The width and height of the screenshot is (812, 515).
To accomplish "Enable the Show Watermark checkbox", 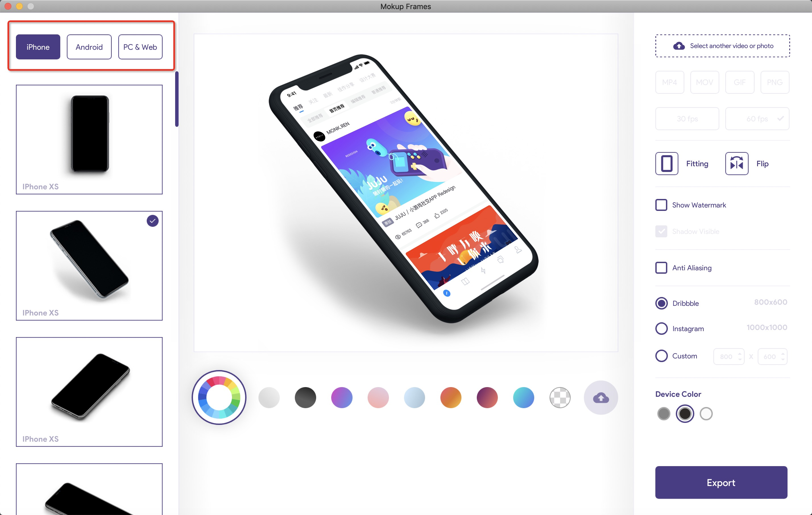I will click(661, 205).
